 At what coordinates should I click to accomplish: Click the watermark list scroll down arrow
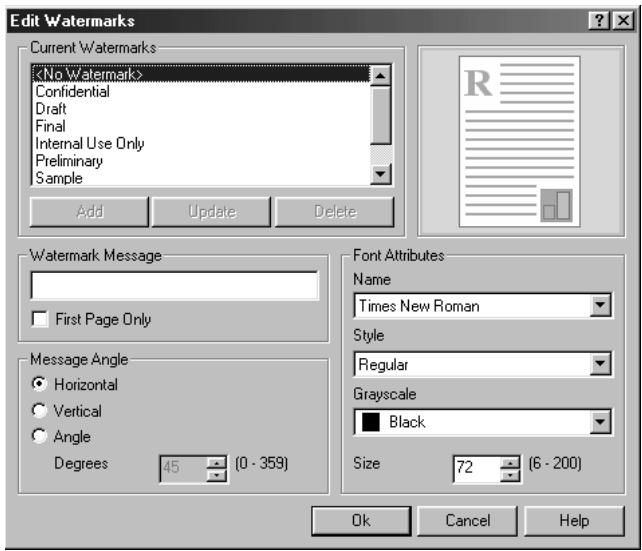coord(380,174)
